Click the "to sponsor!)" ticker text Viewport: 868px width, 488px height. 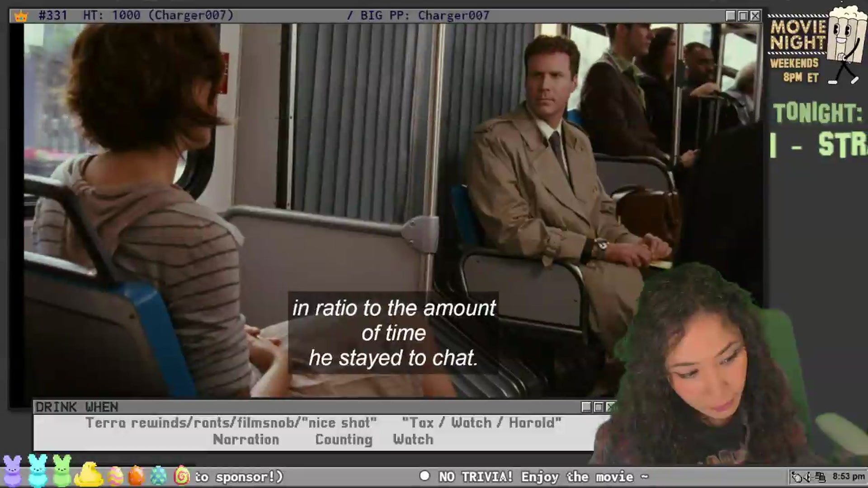pyautogui.click(x=239, y=477)
